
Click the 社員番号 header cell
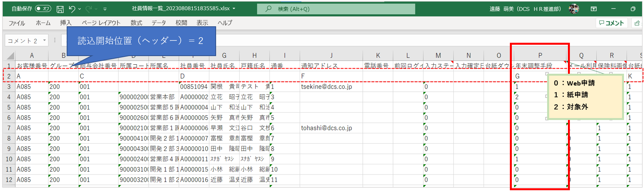pos(194,66)
